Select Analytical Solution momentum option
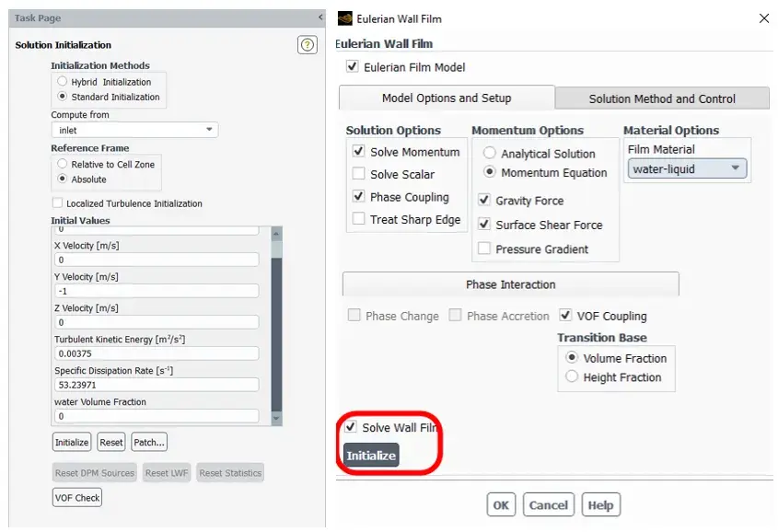 pyautogui.click(x=489, y=153)
